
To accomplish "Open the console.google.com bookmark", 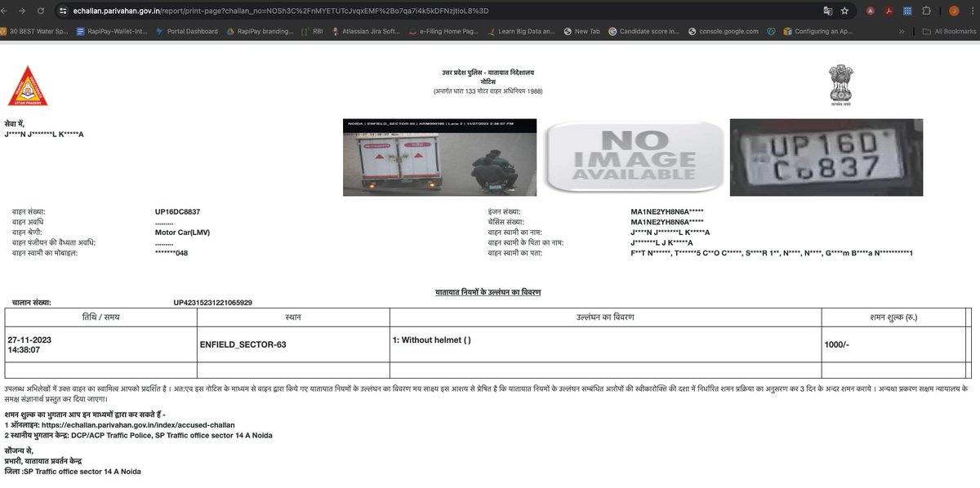I will pos(723,31).
